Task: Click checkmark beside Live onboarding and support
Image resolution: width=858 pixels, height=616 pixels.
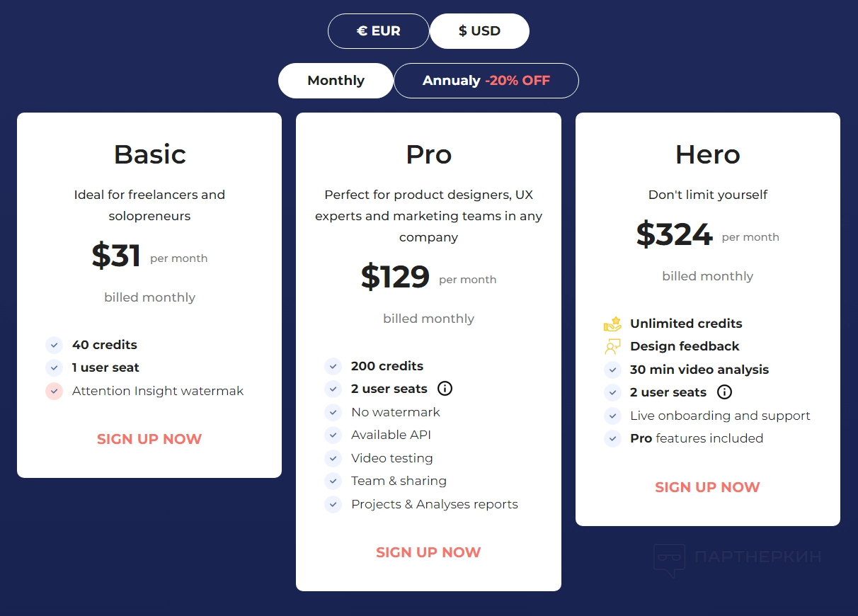Action: pyautogui.click(x=612, y=416)
